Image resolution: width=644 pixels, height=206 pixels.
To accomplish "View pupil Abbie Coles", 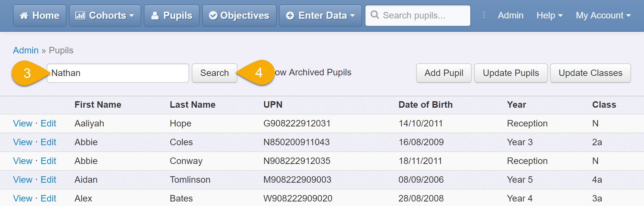I will (23, 142).
